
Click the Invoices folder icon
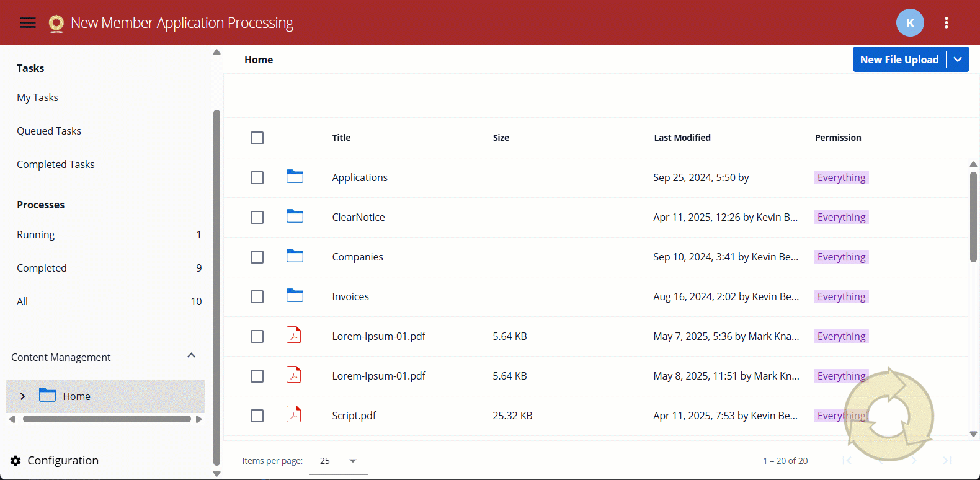pyautogui.click(x=295, y=296)
